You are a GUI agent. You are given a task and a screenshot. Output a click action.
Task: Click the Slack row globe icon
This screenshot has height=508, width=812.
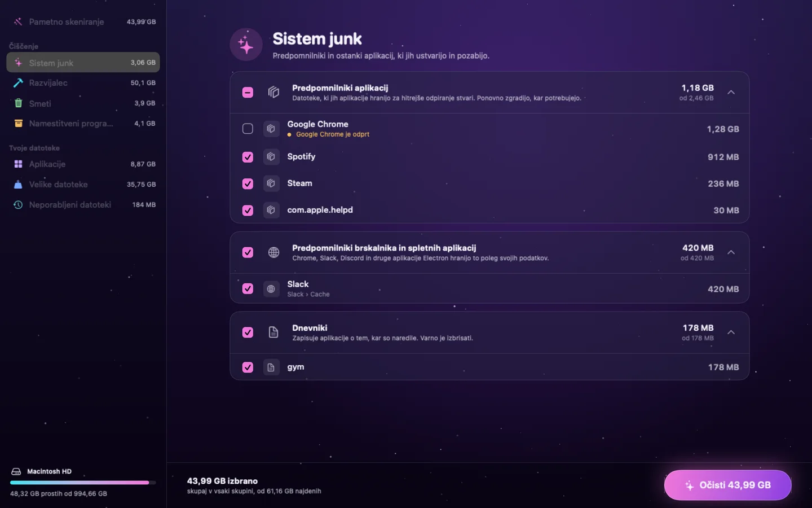[271, 289]
